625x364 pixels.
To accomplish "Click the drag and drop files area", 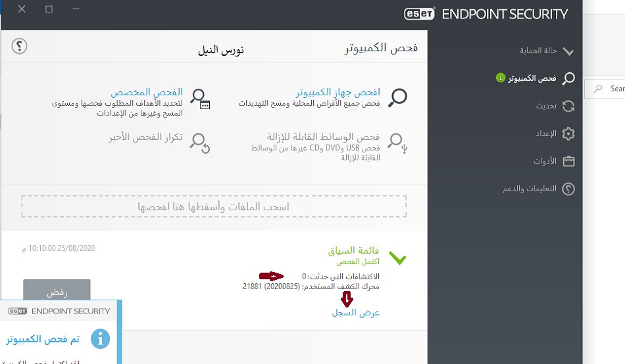I will point(214,206).
